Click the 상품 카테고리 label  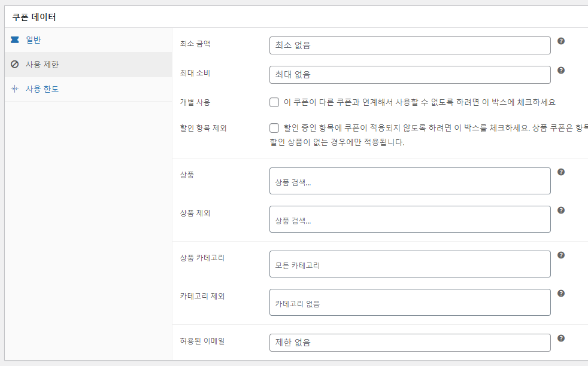[202, 258]
